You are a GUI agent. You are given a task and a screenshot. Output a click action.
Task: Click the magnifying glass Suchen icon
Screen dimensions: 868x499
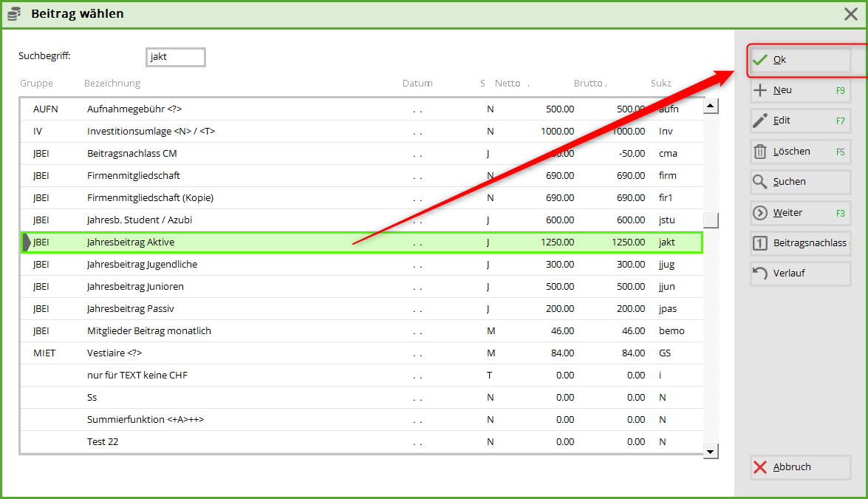coord(760,182)
